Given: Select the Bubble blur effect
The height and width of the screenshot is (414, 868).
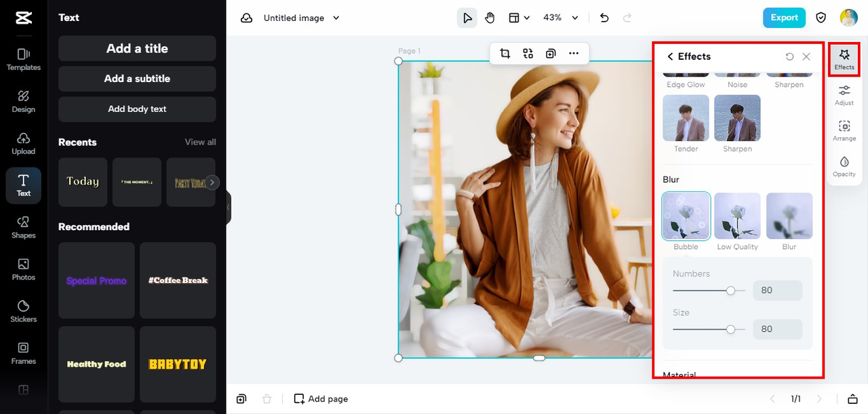Looking at the screenshot, I should tap(686, 217).
